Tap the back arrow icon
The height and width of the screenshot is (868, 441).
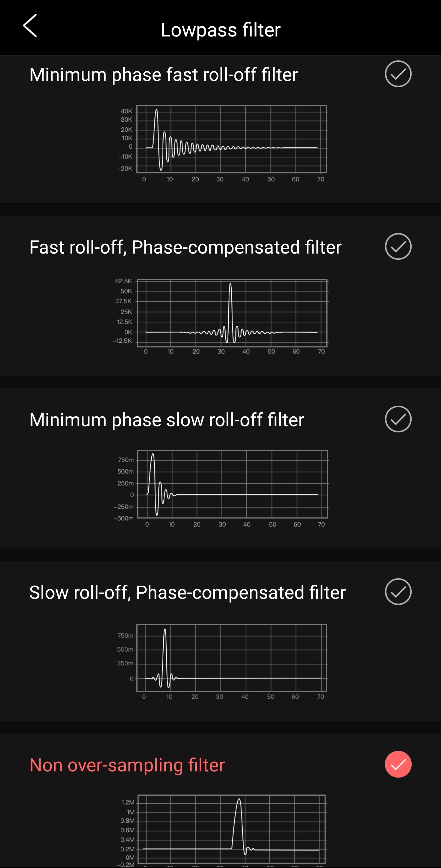30,26
